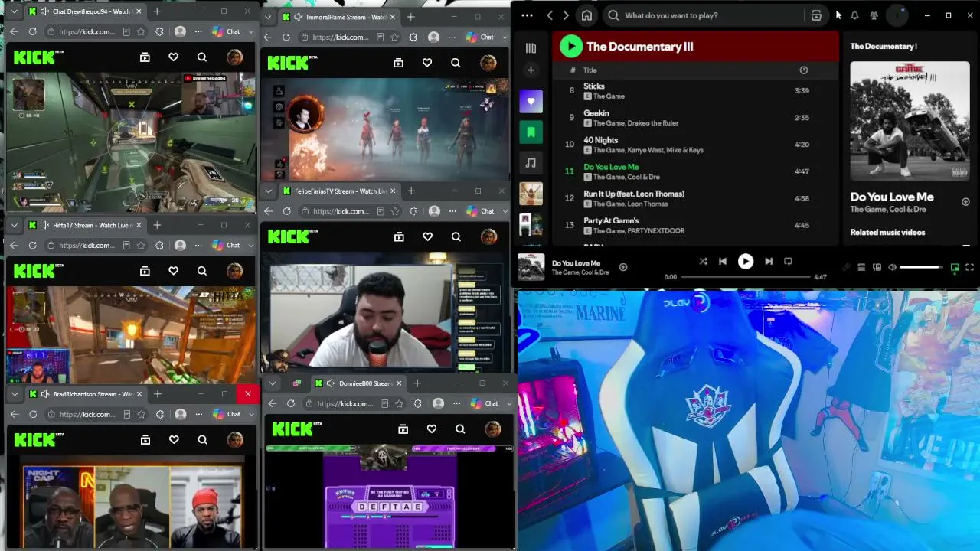Open new tab in DonnieeB00 window
Viewport: 980px width, 551px height.
[x=417, y=383]
